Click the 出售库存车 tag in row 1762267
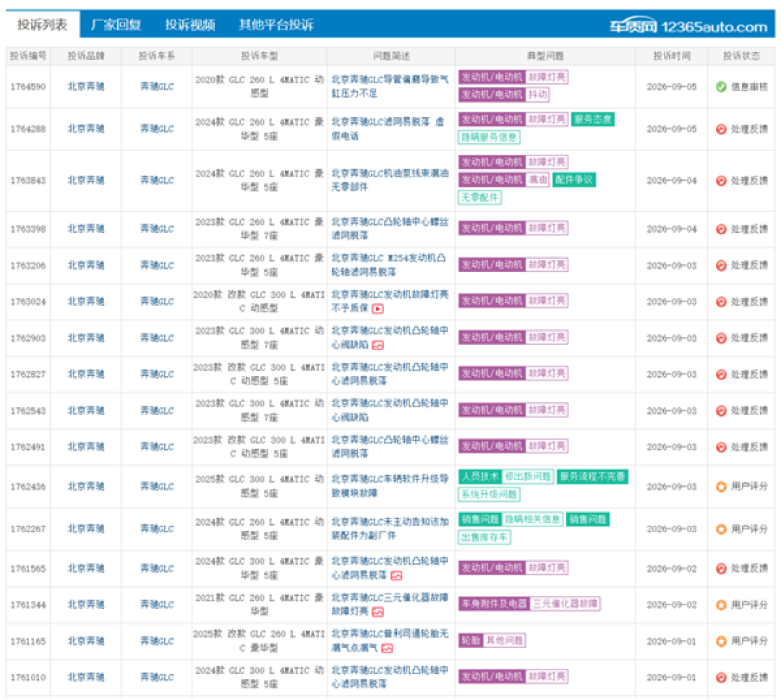The width and height of the screenshot is (781, 700). (484, 537)
